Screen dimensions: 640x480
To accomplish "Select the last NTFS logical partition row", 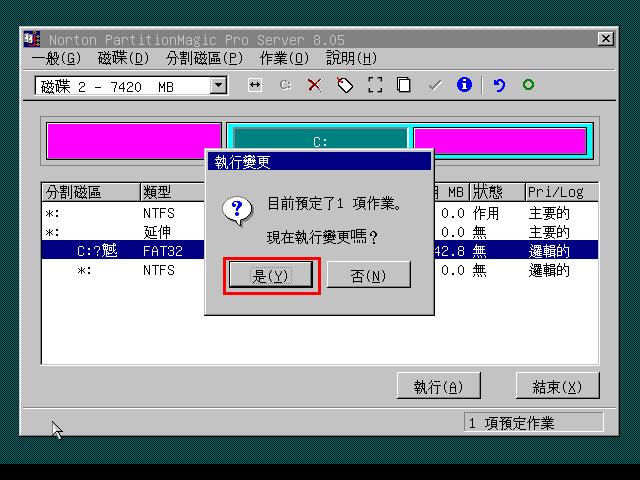I will [320, 270].
